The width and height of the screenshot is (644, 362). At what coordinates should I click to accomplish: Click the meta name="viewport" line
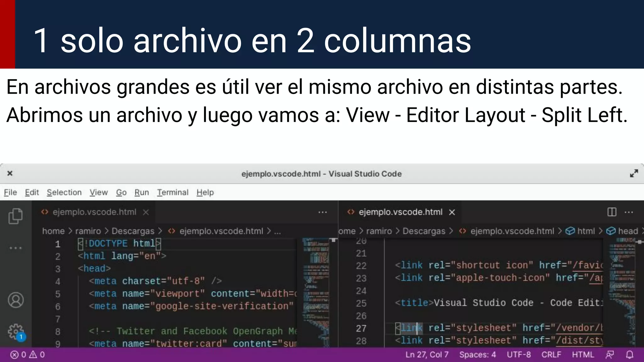[x=193, y=293]
